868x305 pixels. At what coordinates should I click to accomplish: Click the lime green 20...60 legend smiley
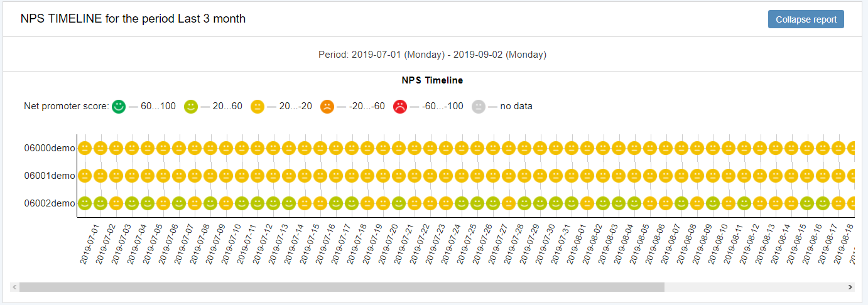pyautogui.click(x=191, y=107)
